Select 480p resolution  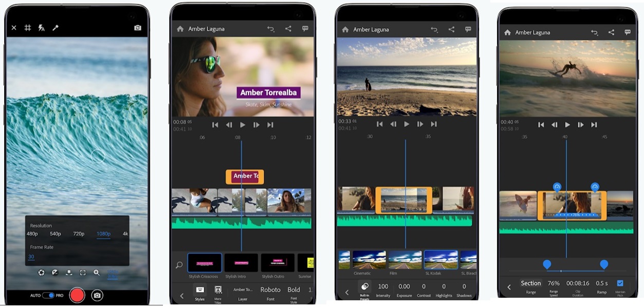pyautogui.click(x=32, y=234)
